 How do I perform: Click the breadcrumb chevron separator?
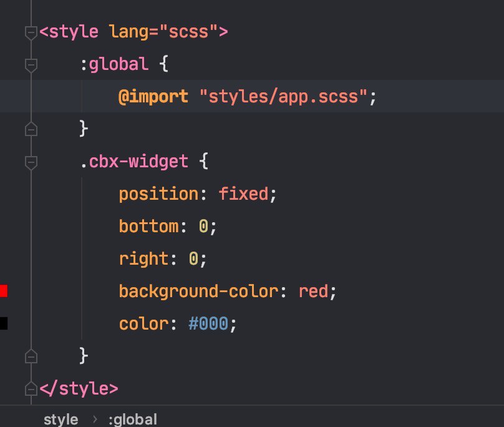click(95, 420)
